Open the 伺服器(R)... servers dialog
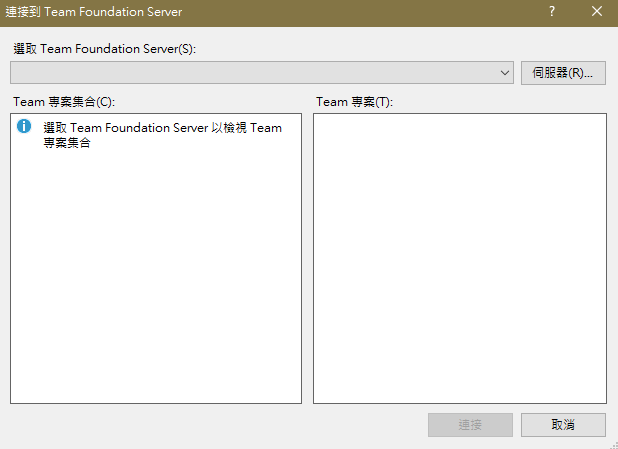 563,73
